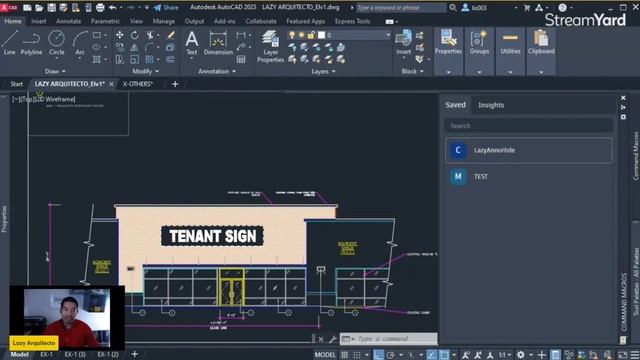The height and width of the screenshot is (360, 640).
Task: Choose the Array tool
Action: tap(149, 60)
